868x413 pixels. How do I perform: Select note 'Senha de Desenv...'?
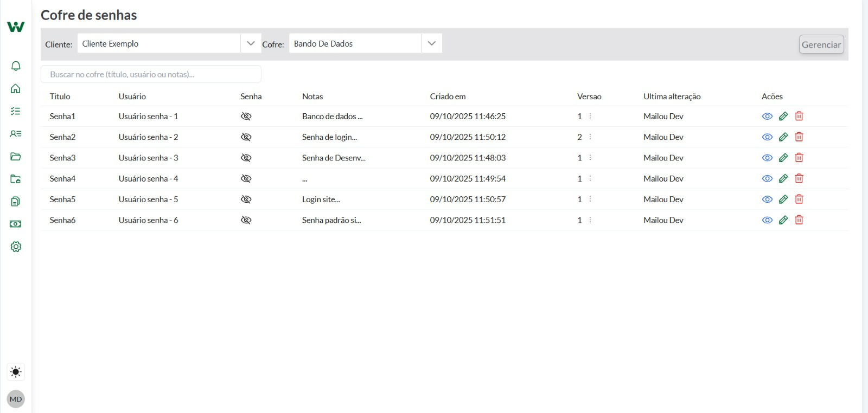pos(334,158)
